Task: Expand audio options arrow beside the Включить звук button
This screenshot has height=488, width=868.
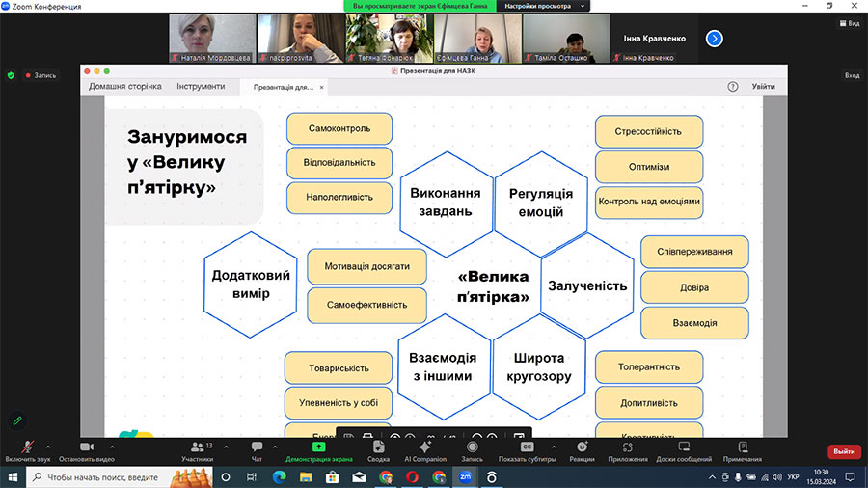Action: [x=48, y=447]
